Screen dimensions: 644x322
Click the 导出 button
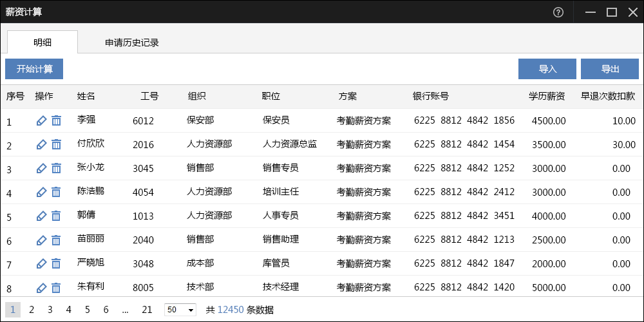pos(610,69)
